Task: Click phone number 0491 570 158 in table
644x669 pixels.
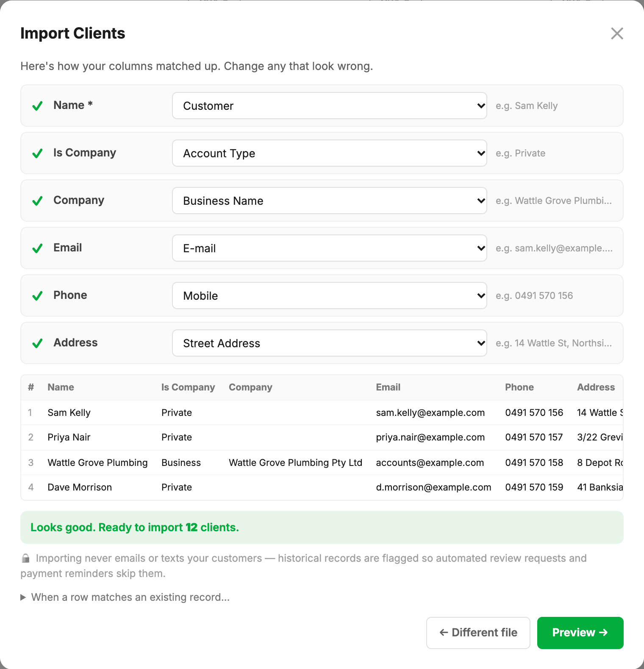Action: 534,463
